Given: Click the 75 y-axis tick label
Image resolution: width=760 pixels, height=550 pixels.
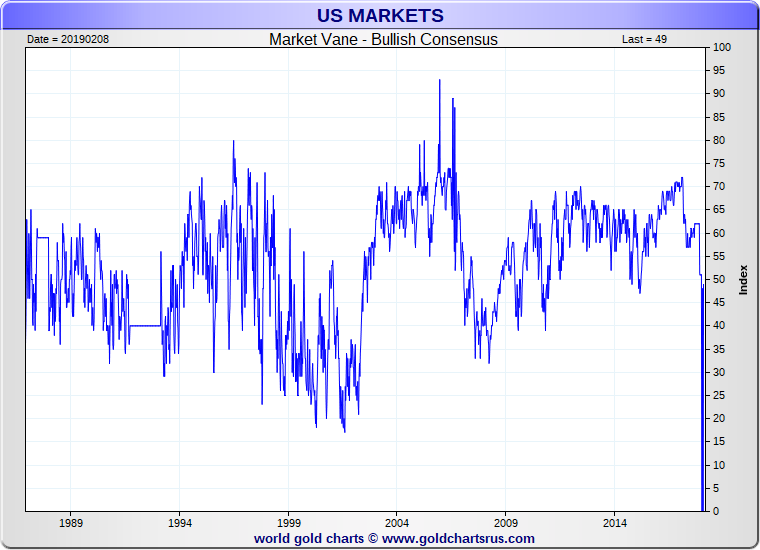Looking at the screenshot, I should click(719, 163).
